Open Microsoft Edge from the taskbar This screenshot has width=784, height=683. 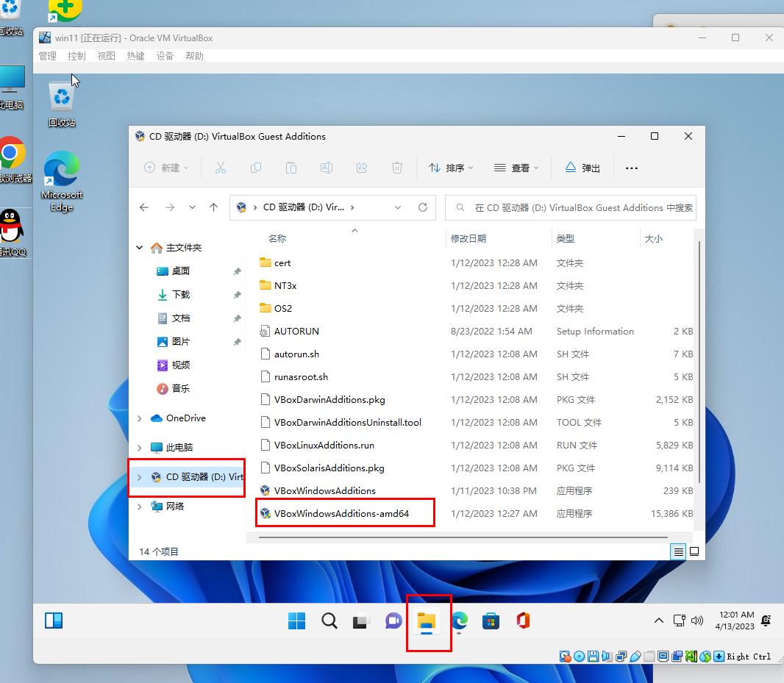460,621
